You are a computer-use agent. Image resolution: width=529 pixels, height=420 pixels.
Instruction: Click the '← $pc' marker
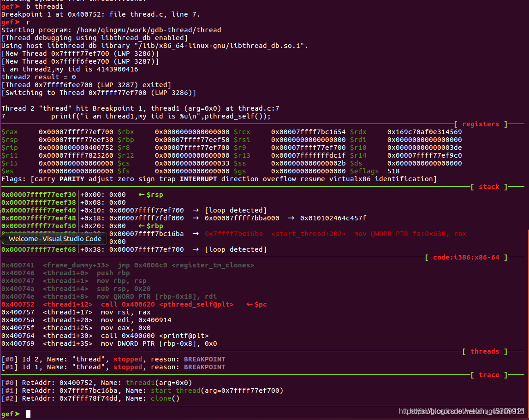coord(256,304)
